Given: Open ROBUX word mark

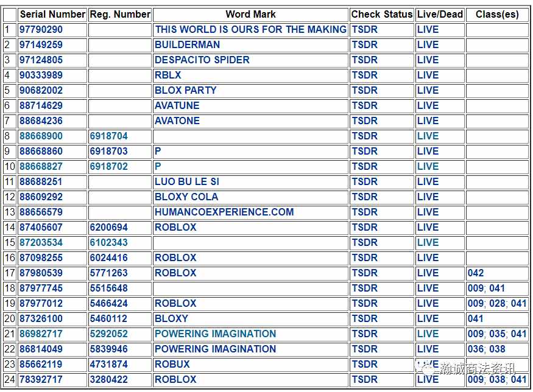Looking at the screenshot, I should (x=172, y=364).
